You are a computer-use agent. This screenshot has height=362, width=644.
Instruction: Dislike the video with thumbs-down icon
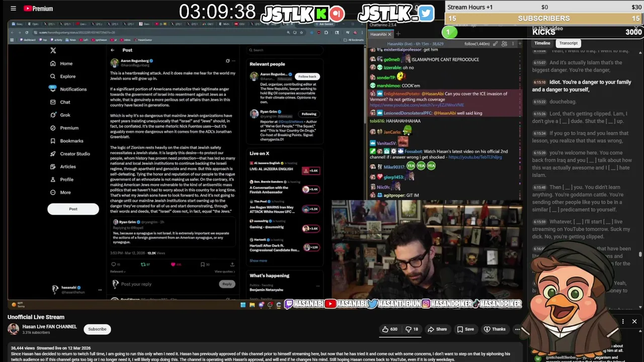(412, 329)
